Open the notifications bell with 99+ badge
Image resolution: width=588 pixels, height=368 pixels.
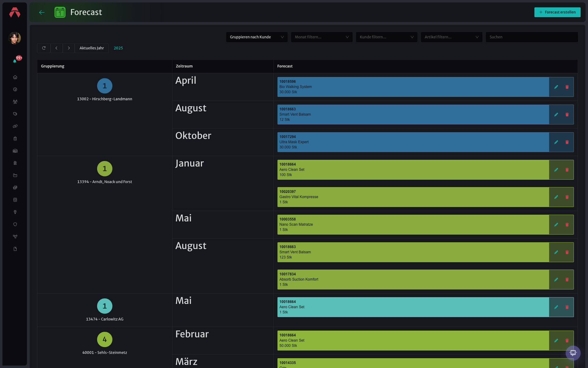[x=15, y=61]
